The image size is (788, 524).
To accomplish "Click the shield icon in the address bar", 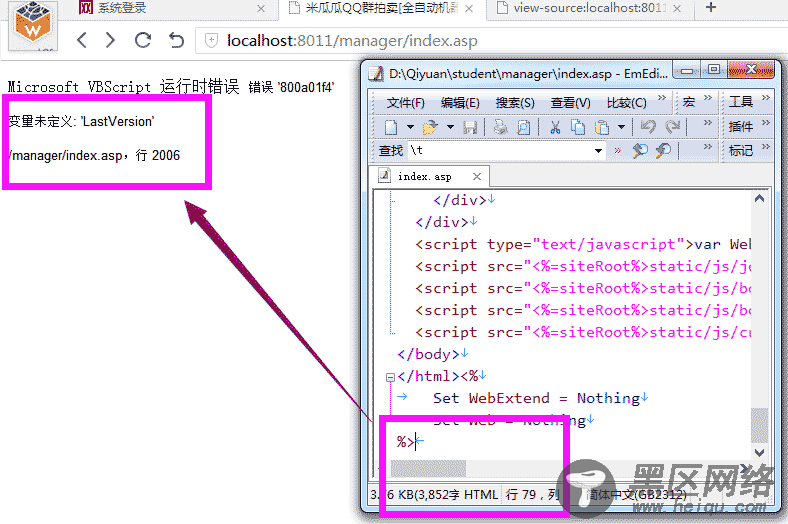I will tap(212, 40).
